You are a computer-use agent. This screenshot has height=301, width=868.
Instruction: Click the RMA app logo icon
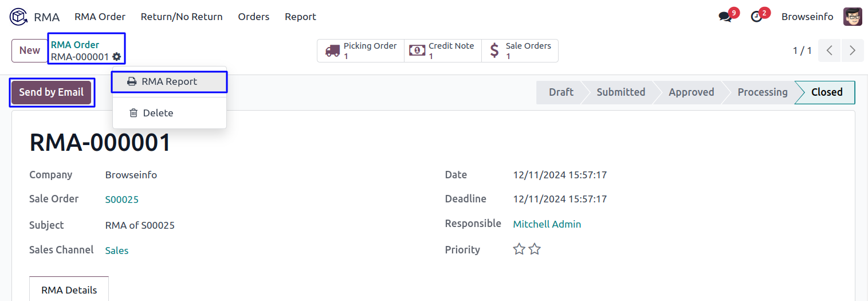(18, 17)
